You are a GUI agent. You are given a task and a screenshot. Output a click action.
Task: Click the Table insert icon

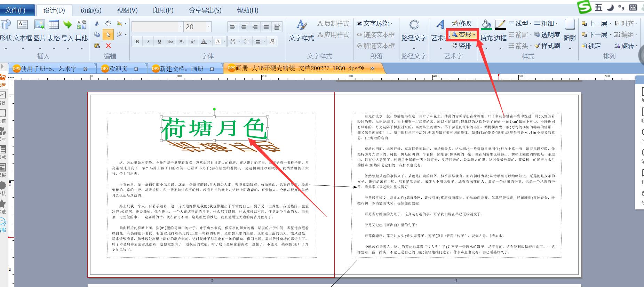click(x=54, y=24)
